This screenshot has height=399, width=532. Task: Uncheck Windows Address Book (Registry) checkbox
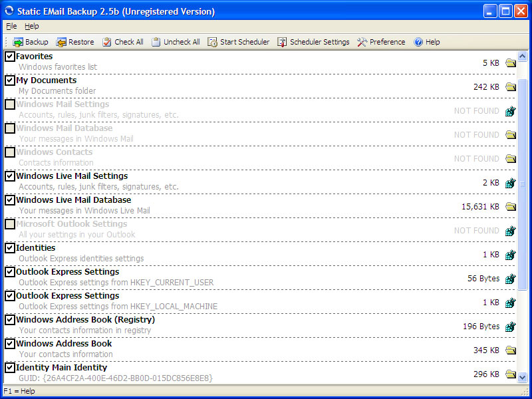click(10, 320)
